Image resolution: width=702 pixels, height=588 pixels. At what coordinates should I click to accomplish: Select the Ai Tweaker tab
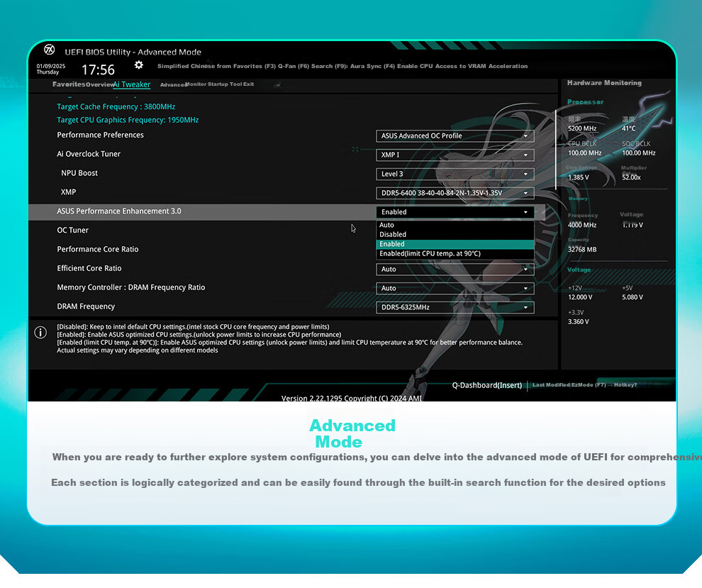coord(132,84)
